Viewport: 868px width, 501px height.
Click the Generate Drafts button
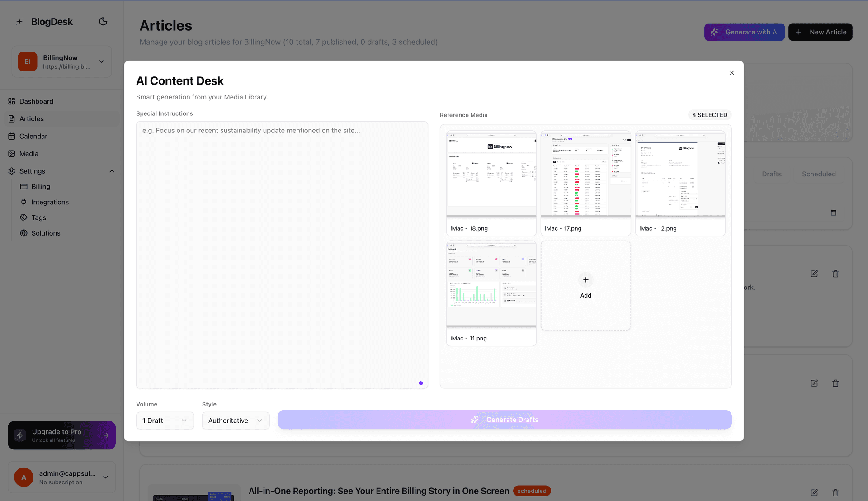coord(505,419)
